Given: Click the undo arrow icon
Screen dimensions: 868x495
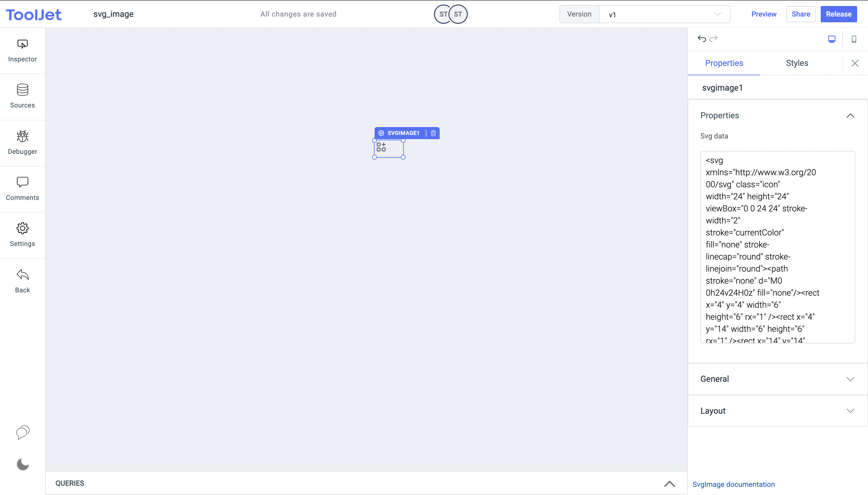Looking at the screenshot, I should click(x=702, y=39).
